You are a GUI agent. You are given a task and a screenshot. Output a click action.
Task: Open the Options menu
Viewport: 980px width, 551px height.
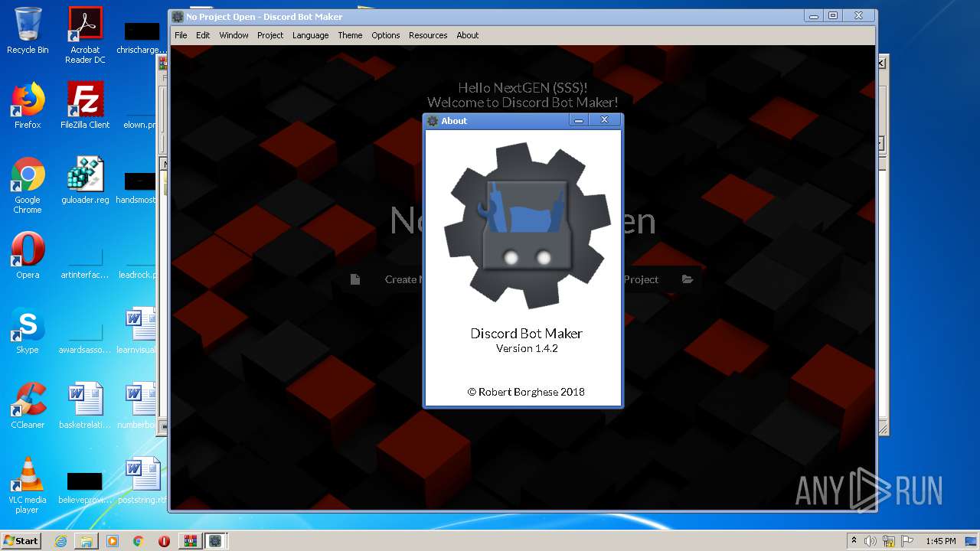click(386, 35)
